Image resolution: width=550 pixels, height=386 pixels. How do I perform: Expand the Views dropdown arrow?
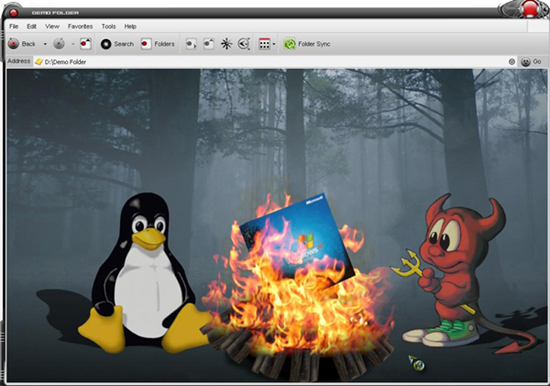(274, 44)
